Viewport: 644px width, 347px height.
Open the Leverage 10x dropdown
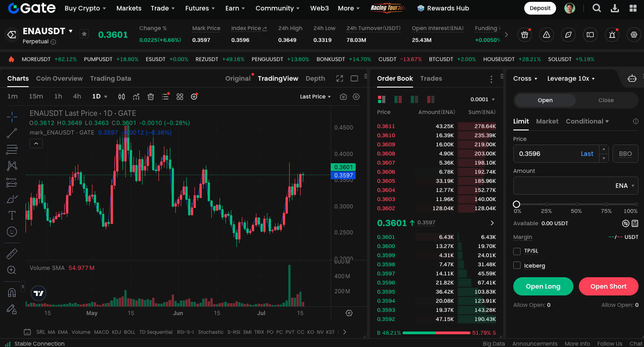point(571,78)
